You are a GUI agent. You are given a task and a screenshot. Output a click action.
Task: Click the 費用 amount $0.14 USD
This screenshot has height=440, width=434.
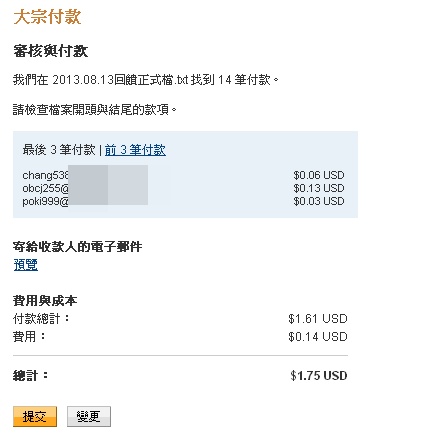[x=318, y=336]
